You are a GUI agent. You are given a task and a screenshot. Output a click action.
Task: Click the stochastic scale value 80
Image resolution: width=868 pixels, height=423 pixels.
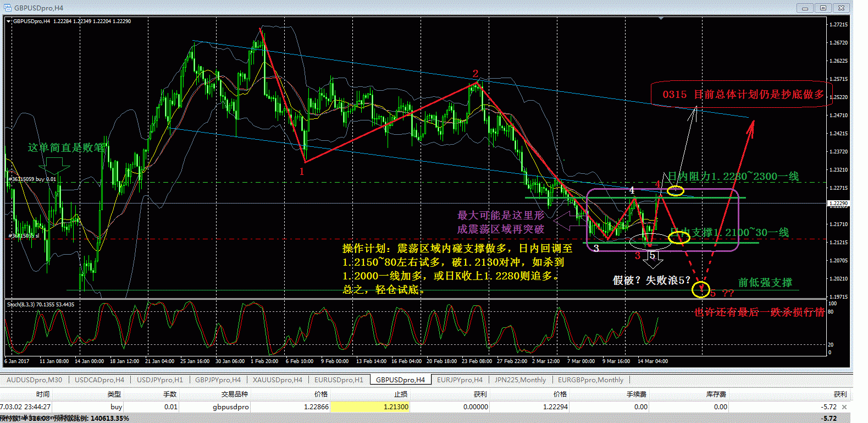(831, 312)
